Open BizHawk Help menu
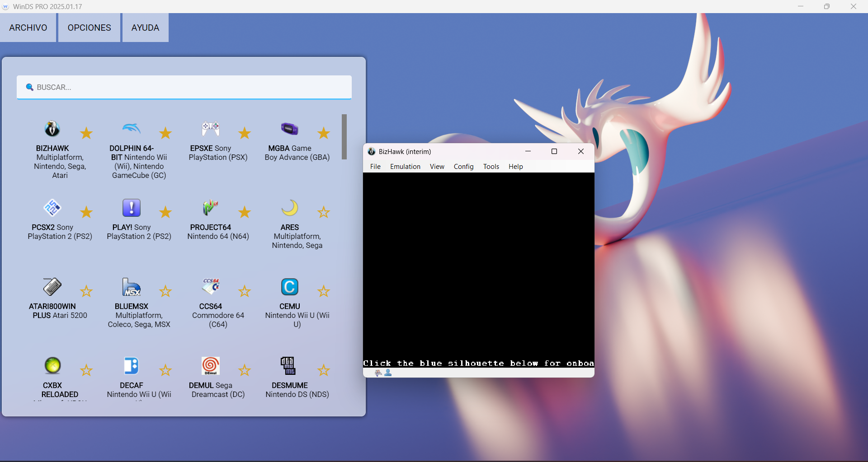The image size is (868, 462). tap(515, 167)
